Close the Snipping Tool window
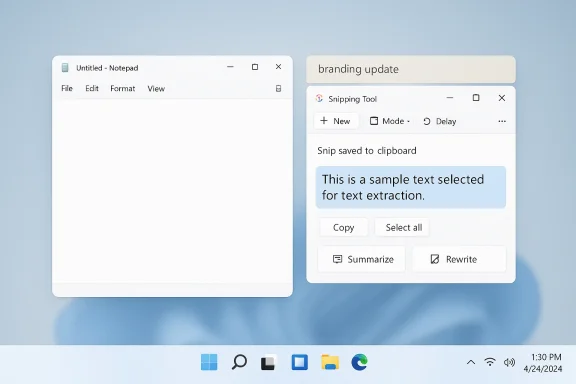This screenshot has width=576, height=384. pos(502,98)
